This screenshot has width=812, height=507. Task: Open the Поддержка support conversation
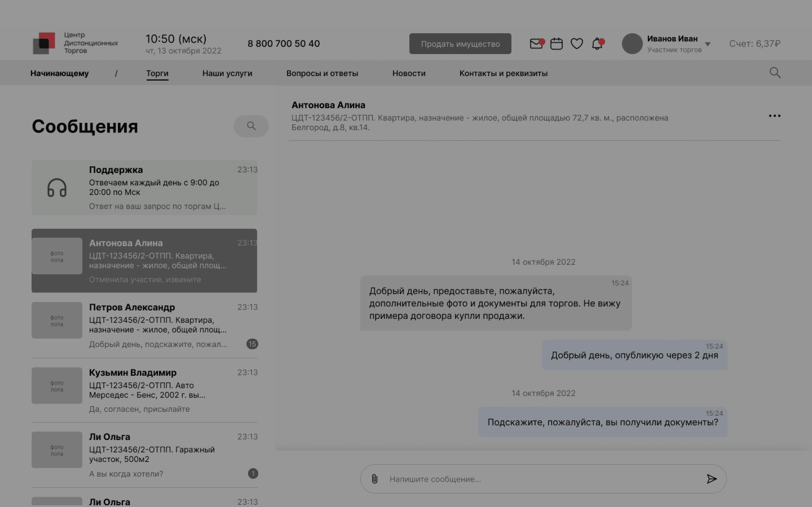(x=144, y=187)
